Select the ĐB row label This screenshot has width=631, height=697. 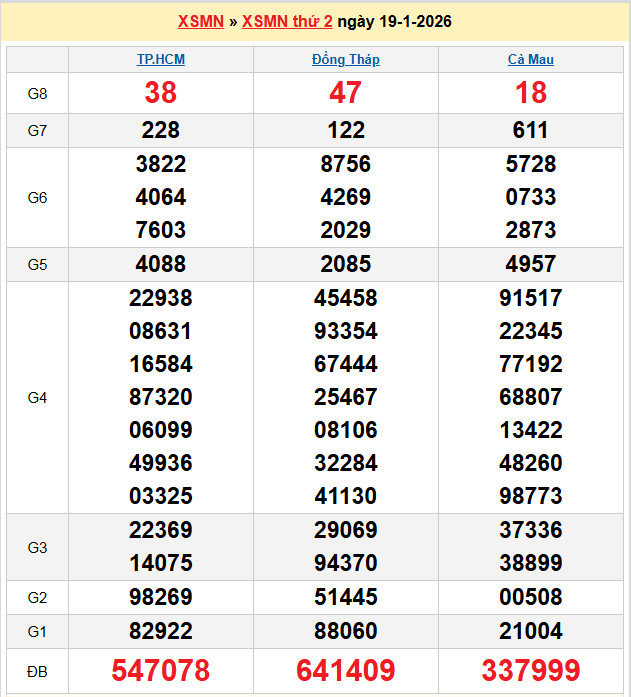[37, 670]
